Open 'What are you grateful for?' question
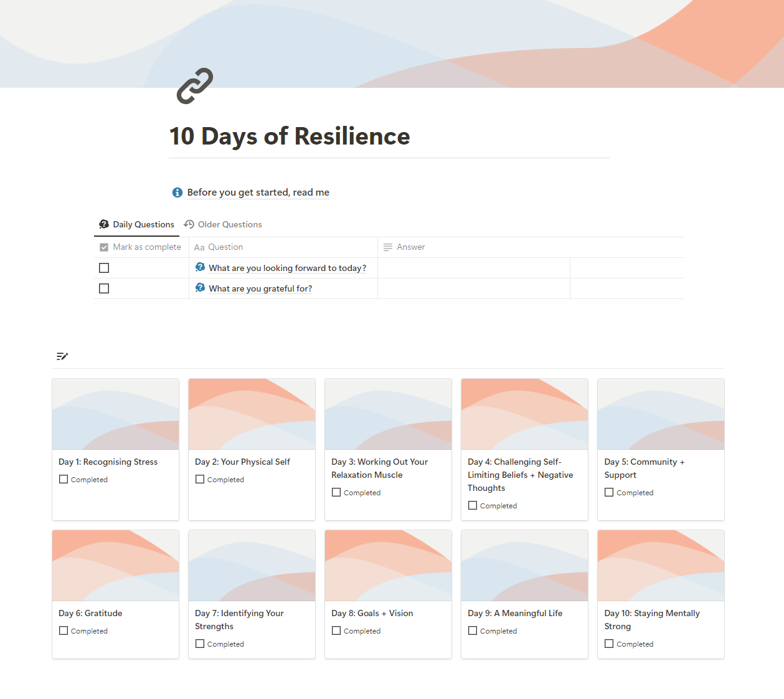This screenshot has width=784, height=699. [x=260, y=288]
